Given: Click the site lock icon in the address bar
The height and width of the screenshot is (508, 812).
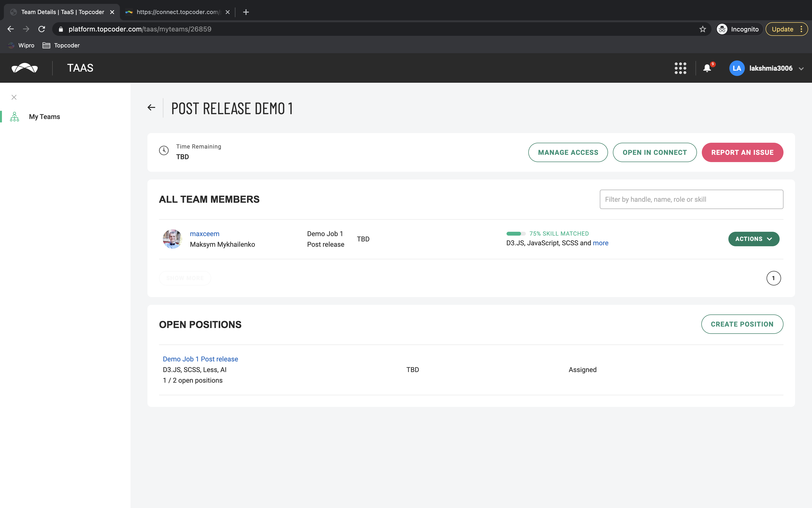Looking at the screenshot, I should (x=61, y=29).
